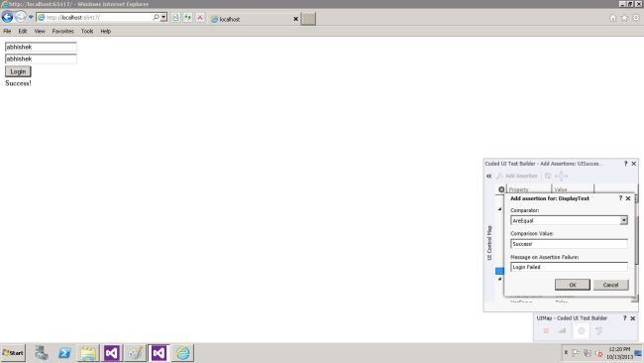Click the first abhishek username field

point(41,47)
